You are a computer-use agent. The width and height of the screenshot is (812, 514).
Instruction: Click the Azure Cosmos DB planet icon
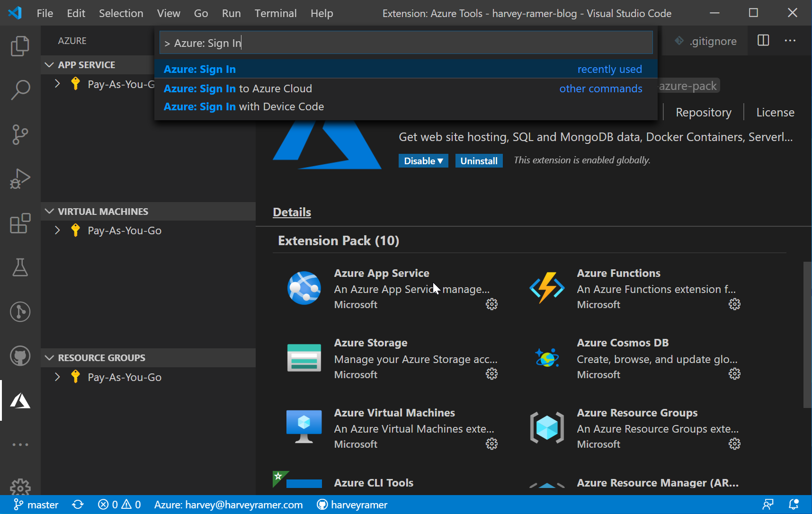pos(547,358)
